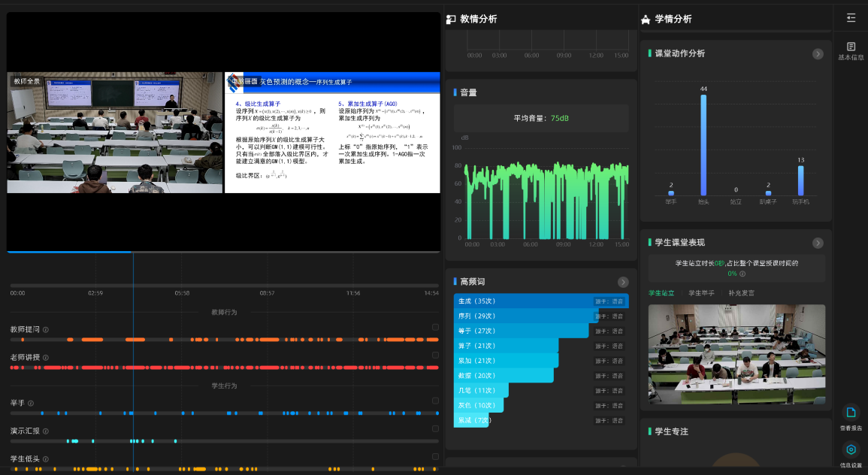Expand the 课堂动作分析 panel arrow
The image size is (868, 475).
818,54
